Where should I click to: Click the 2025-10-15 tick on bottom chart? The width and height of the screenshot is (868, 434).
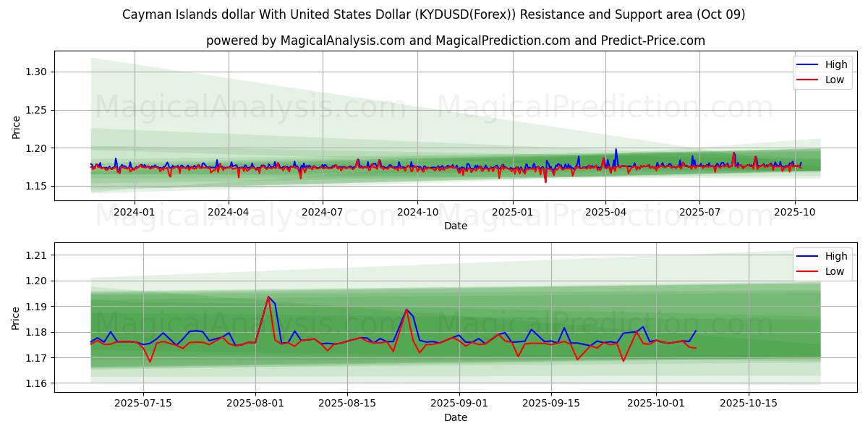(x=749, y=404)
